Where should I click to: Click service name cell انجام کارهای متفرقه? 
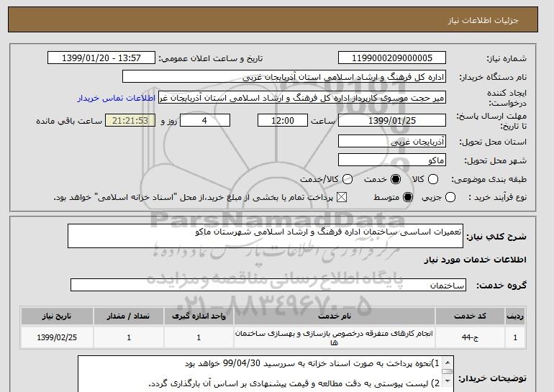pyautogui.click(x=335, y=337)
